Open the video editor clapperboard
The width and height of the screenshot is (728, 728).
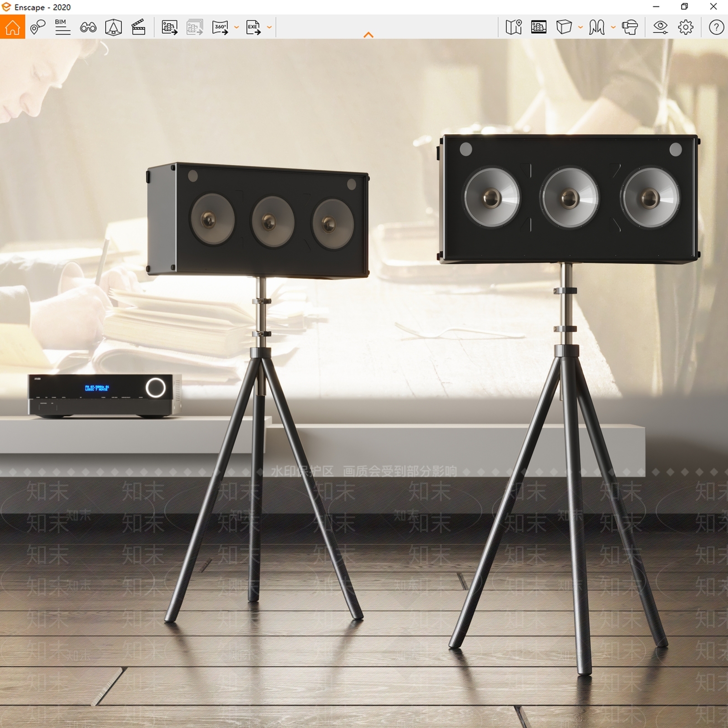pos(138,27)
